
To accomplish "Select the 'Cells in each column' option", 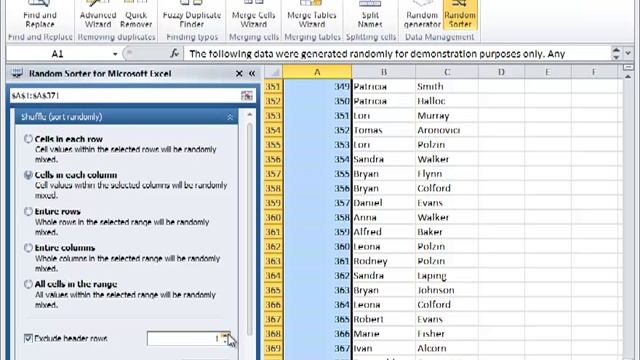I will 28,175.
